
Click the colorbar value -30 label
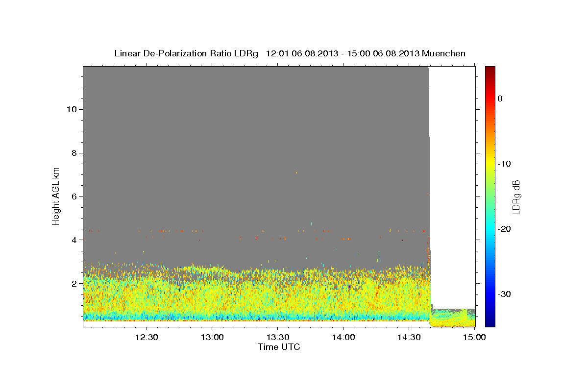tap(505, 294)
